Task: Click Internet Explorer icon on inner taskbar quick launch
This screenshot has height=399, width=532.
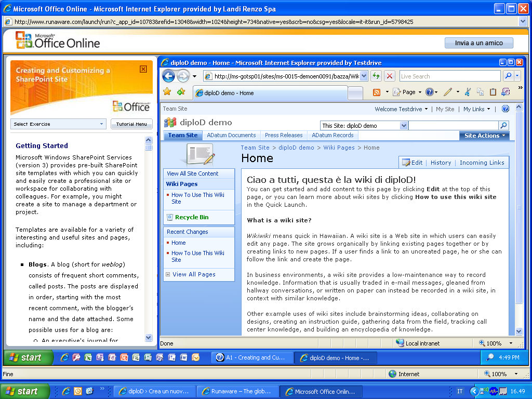Action: 64,357
